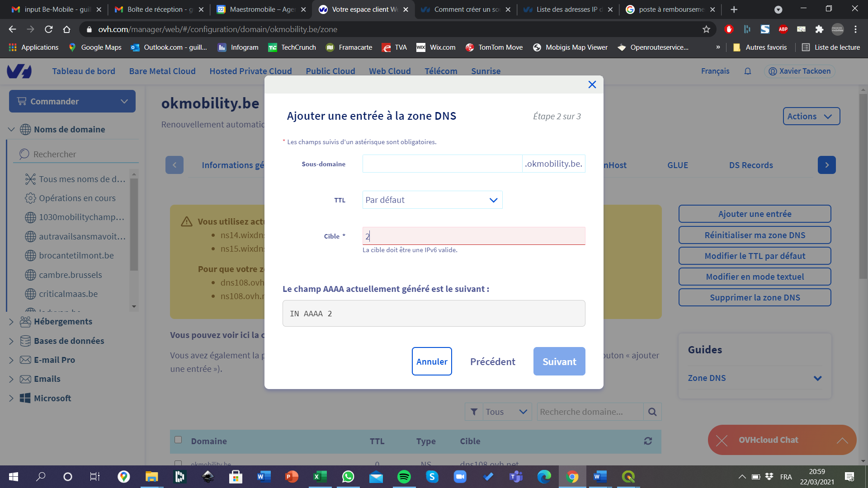The height and width of the screenshot is (488, 868).
Task: Open Spotify from the taskbar
Action: (404, 477)
